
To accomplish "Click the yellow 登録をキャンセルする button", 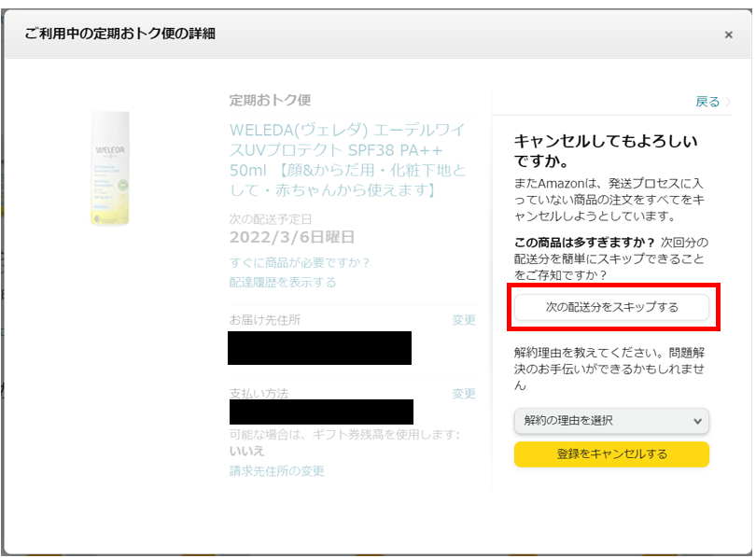I will coord(611,453).
